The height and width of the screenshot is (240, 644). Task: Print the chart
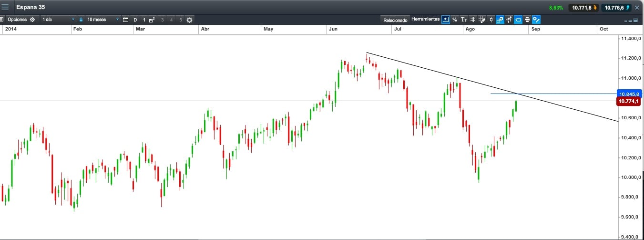pos(527,20)
